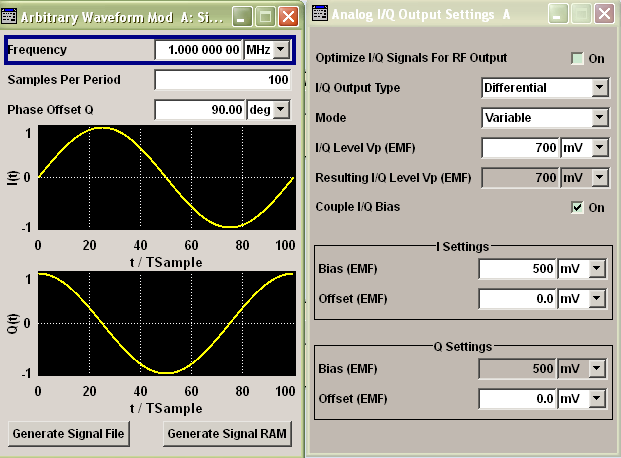
Task: Click the I Settings Offset (EMF) field
Action: pos(517,299)
